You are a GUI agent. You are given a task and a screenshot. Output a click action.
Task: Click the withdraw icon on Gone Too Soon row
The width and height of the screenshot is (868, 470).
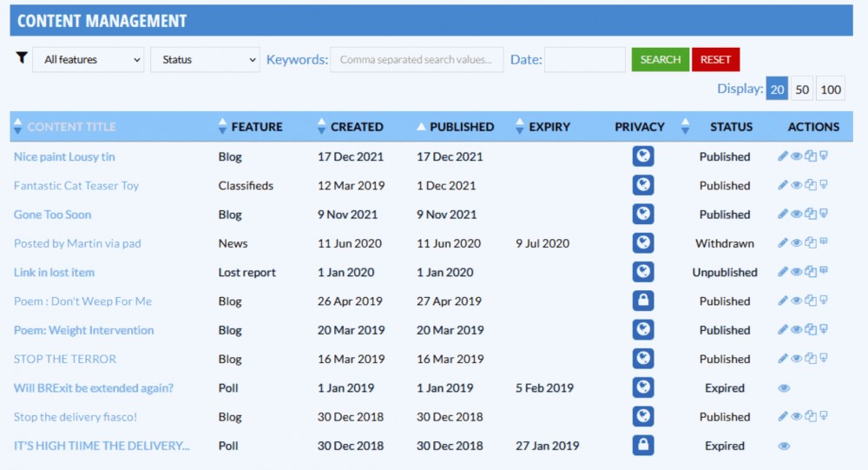[x=824, y=214]
